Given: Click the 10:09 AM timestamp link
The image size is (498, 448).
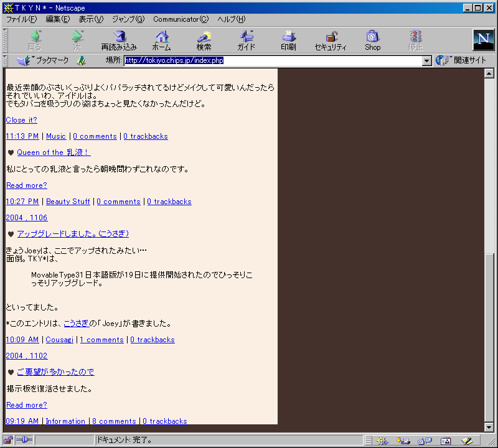Looking at the screenshot, I should 22,340.
